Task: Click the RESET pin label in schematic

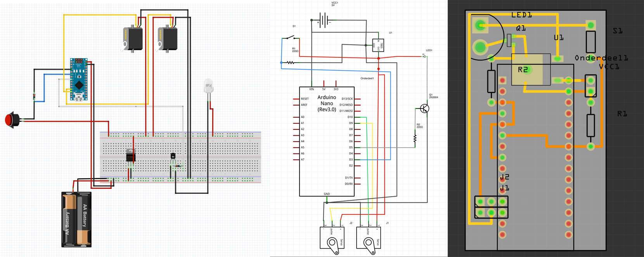Action: 305,99
